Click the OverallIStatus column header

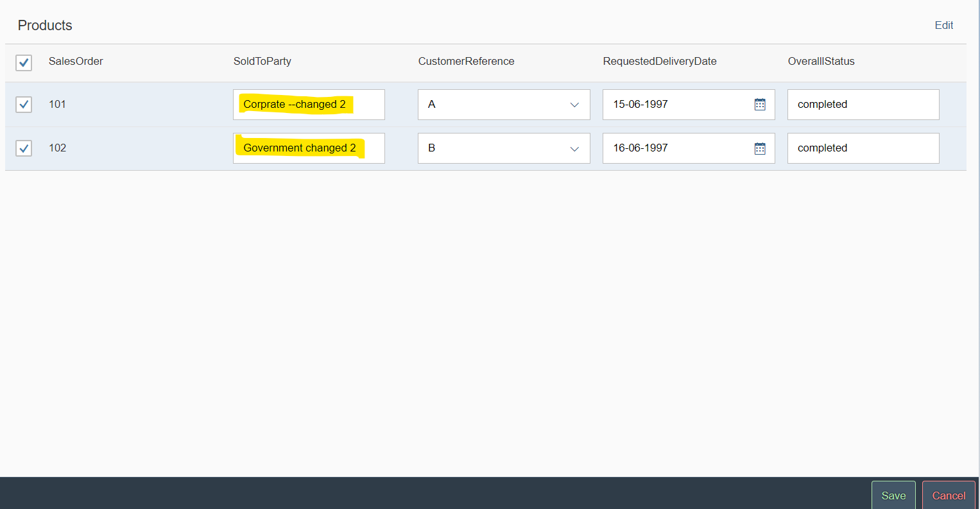coord(821,61)
